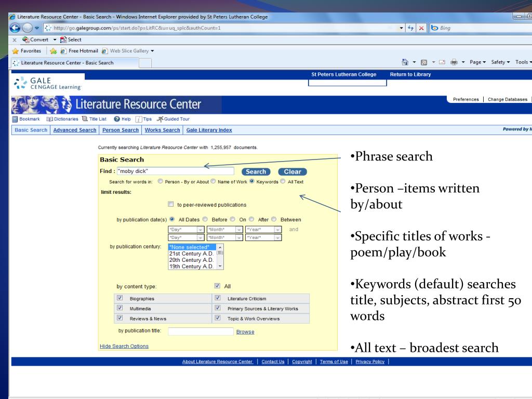Screen dimensions: 532x399
Task: Click the RSS Feeds icon
Action: (424, 62)
